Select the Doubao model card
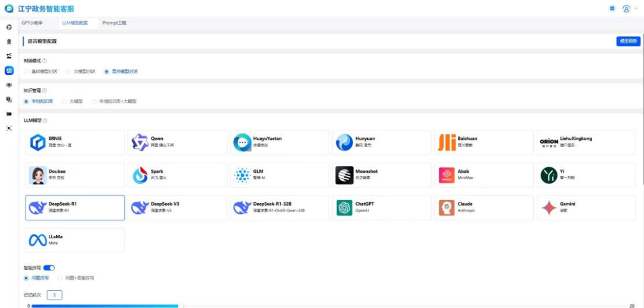Image resolution: width=644 pixels, height=308 pixels. tap(75, 175)
